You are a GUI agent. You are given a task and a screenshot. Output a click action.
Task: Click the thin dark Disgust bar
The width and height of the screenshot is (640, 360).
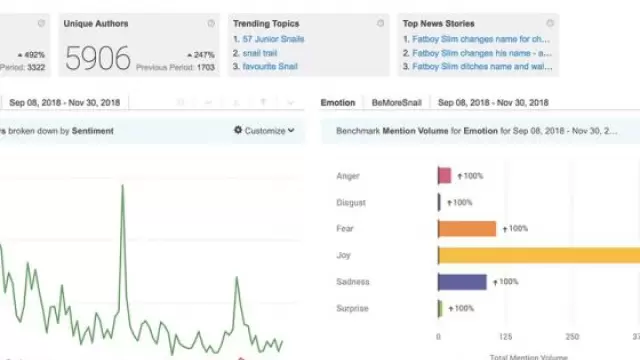tap(439, 202)
